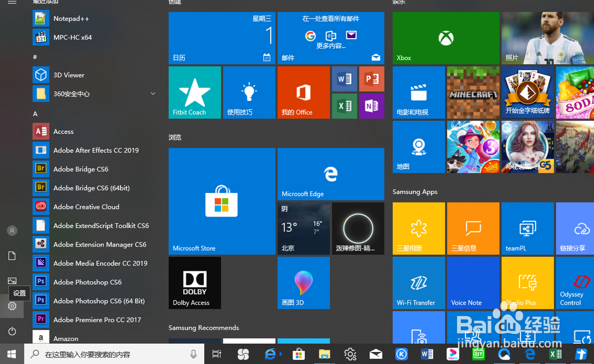Screen dimensions: 594x364
Task: Launch Access from the app list
Action: point(95,131)
